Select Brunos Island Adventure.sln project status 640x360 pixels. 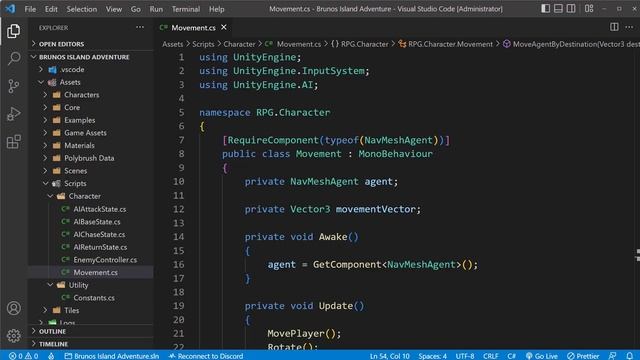(111, 356)
